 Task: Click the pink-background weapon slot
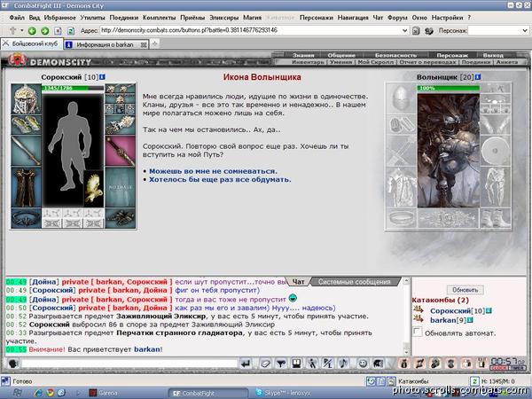click(120, 151)
